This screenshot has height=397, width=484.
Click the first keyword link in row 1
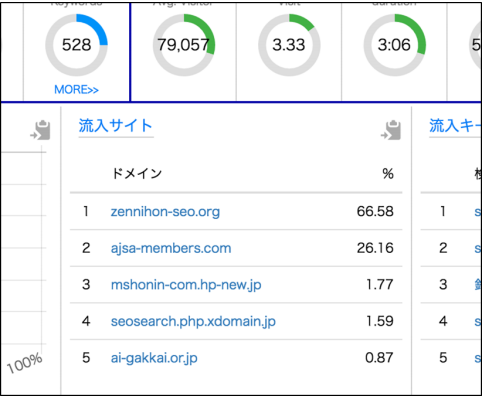click(478, 211)
